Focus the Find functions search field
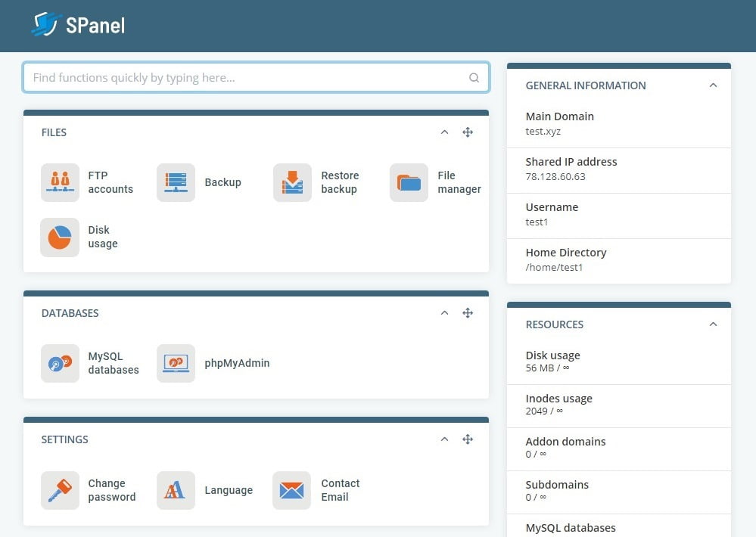This screenshot has height=537, width=756. click(x=256, y=77)
